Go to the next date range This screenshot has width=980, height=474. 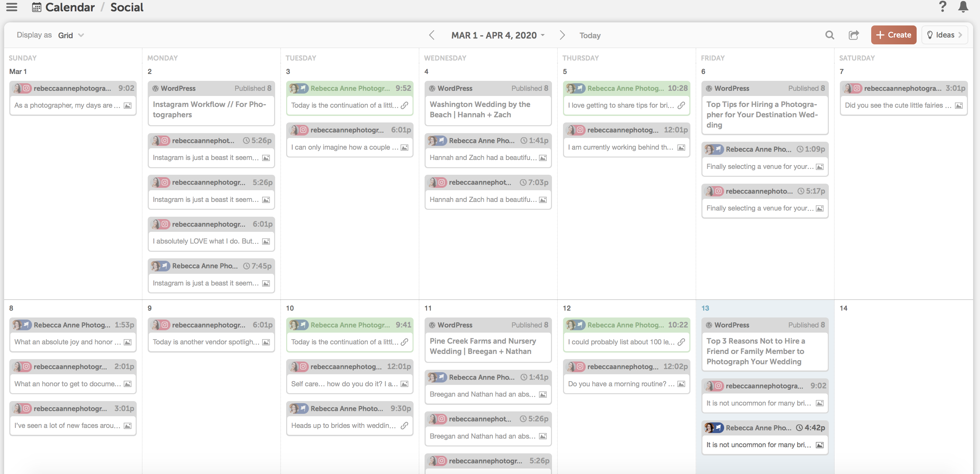coord(562,35)
